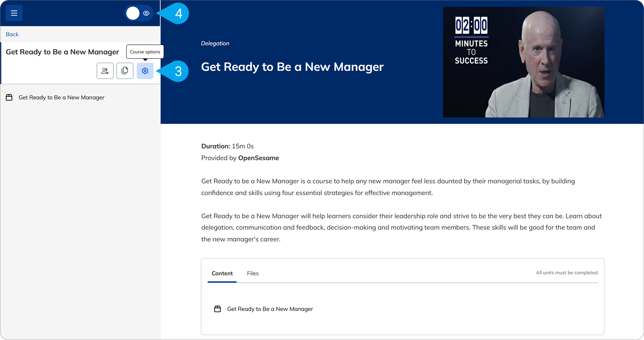The height and width of the screenshot is (340, 644).
Task: Select the sidebar unit Get Ready to Be a New Manager
Action: 61,97
